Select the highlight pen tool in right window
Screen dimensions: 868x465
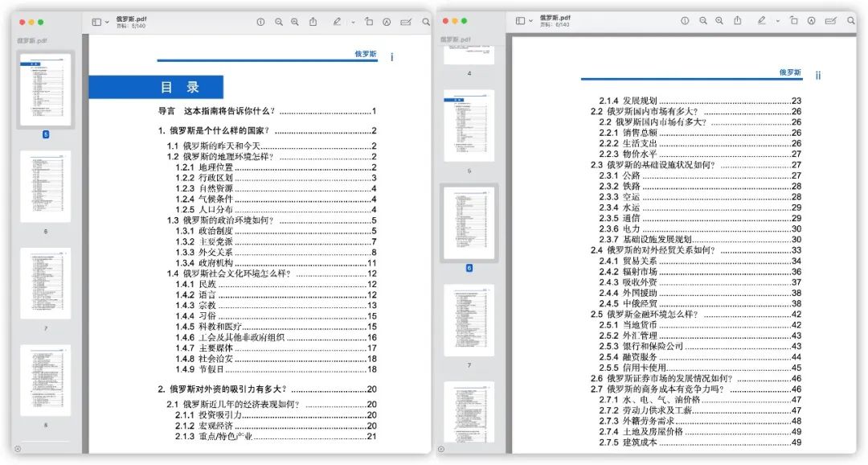(x=762, y=20)
